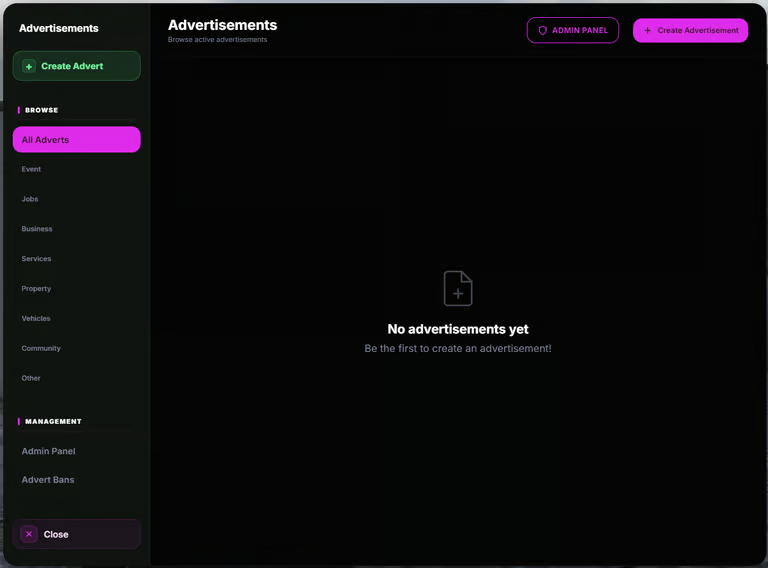Filter adverts by Jobs
This screenshot has height=568, width=768.
(76, 199)
